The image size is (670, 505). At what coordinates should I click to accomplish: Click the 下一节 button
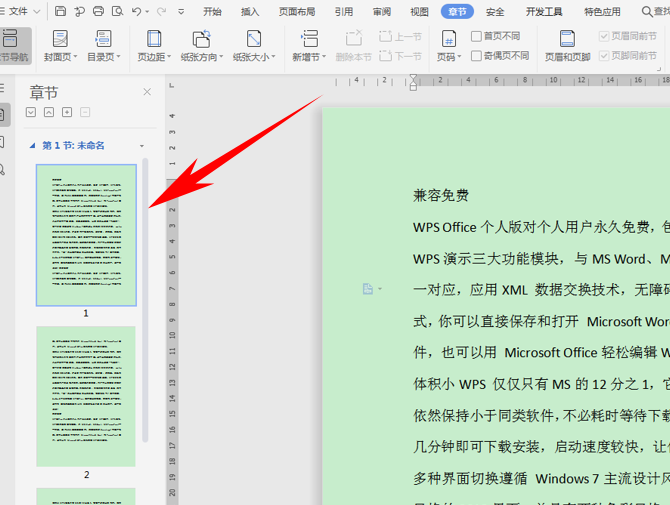pos(400,56)
